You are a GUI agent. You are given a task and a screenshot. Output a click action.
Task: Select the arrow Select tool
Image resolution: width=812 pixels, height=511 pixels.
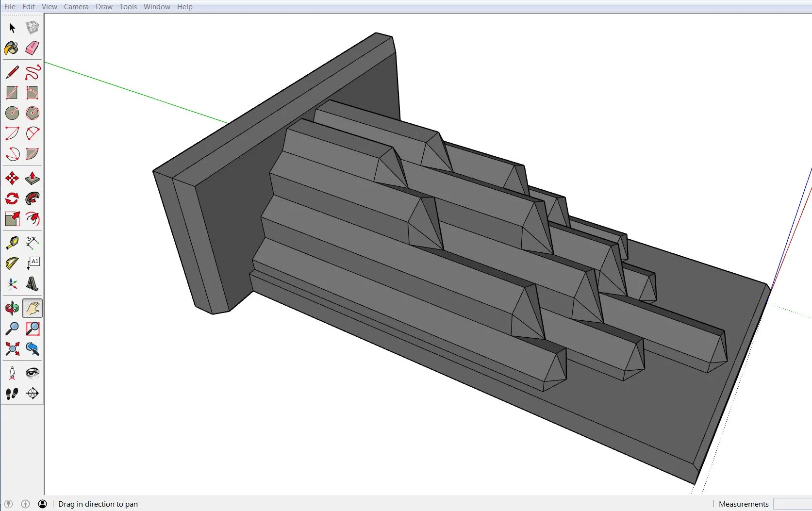point(12,28)
